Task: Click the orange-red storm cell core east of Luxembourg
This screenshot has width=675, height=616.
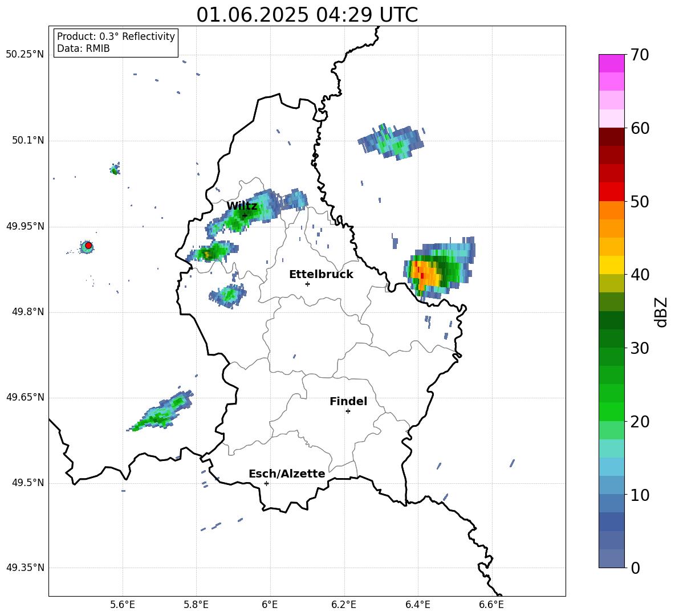Action: point(424,274)
